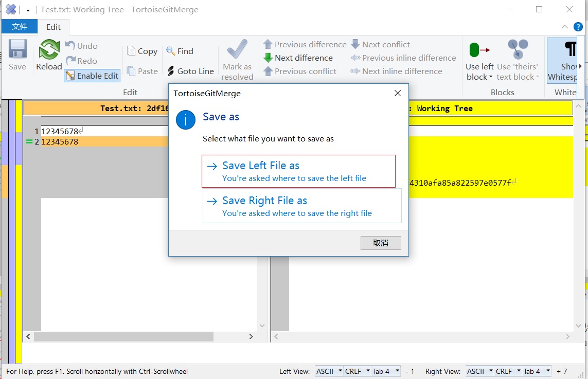Undo the last edit

coord(82,46)
